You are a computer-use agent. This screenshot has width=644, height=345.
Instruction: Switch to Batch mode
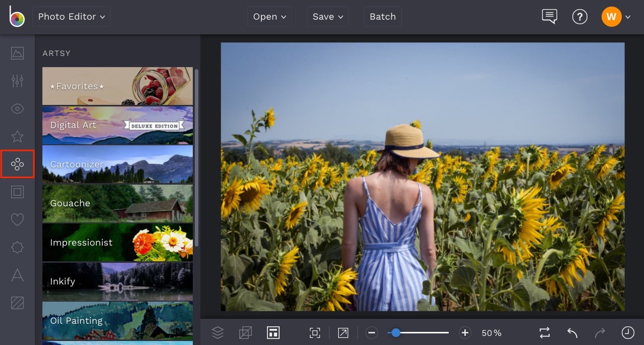[382, 16]
